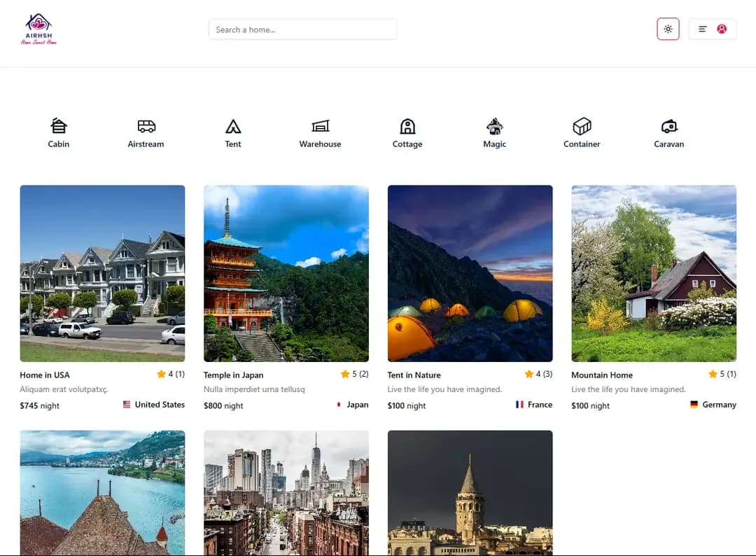Click the Magic category label

coord(495,144)
